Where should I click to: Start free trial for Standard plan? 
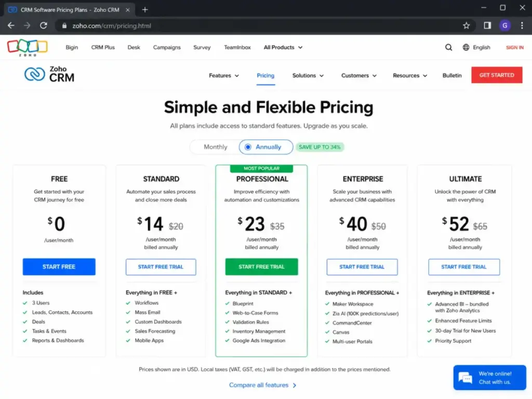161,267
